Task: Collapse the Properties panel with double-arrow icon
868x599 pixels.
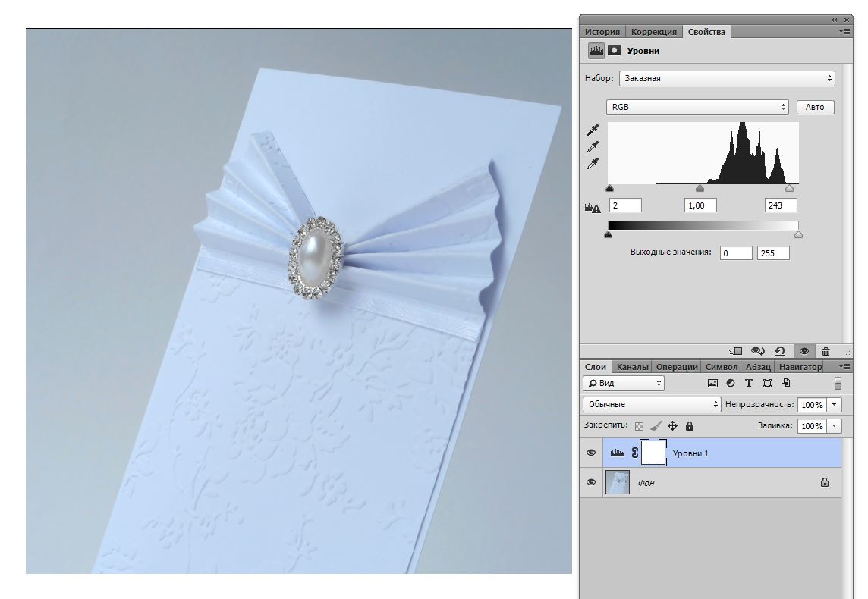Action: click(x=834, y=20)
